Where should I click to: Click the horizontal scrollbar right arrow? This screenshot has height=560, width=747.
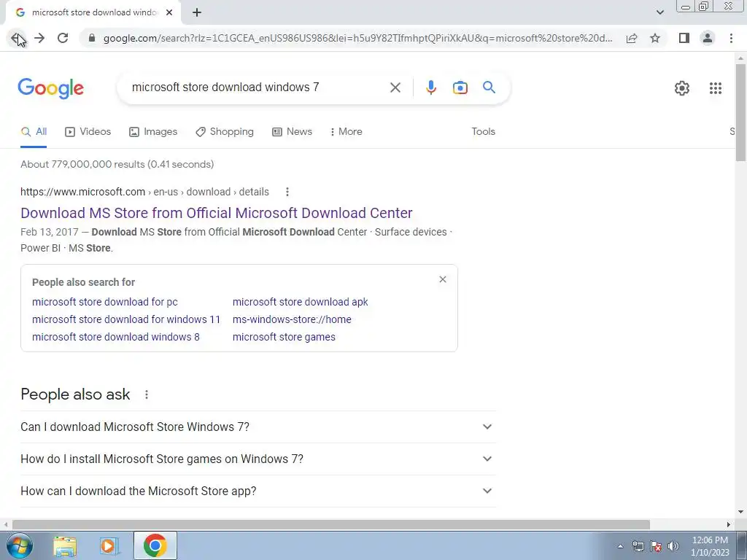point(729,524)
